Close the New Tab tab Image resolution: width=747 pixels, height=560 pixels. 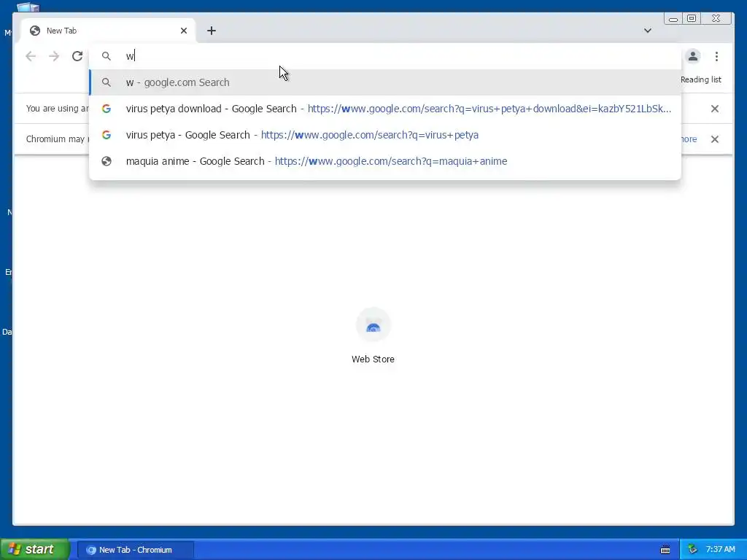coord(183,31)
